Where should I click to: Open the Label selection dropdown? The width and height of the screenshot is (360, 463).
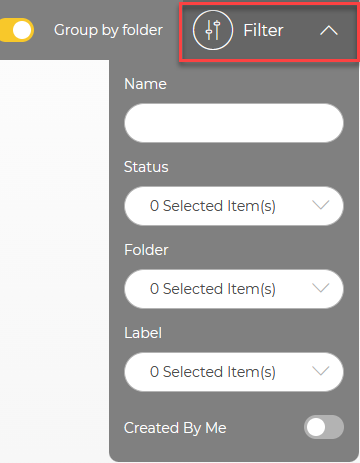click(234, 372)
